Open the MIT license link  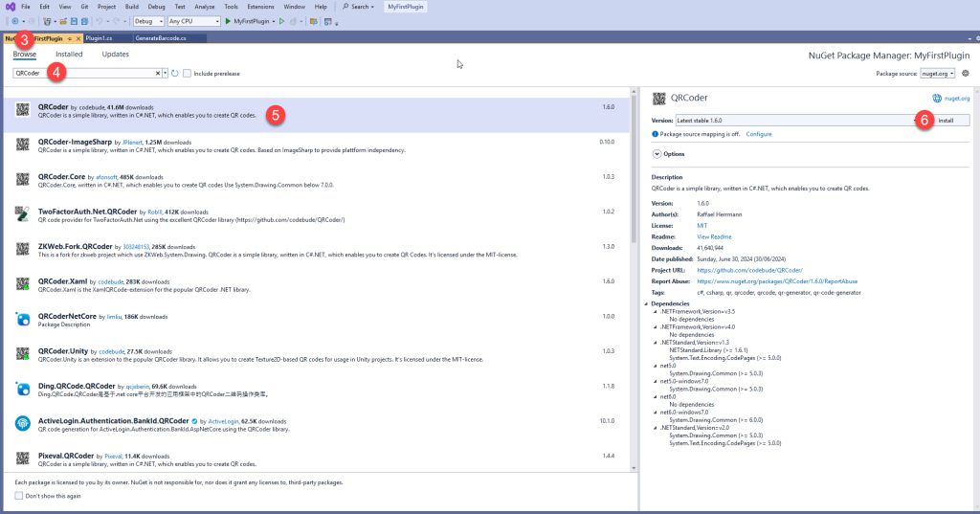coord(702,226)
